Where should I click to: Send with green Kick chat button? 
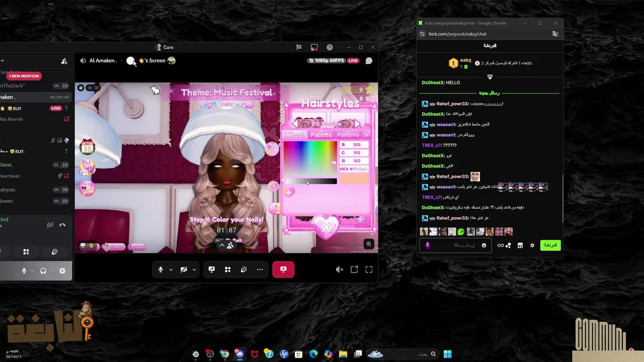tap(550, 245)
